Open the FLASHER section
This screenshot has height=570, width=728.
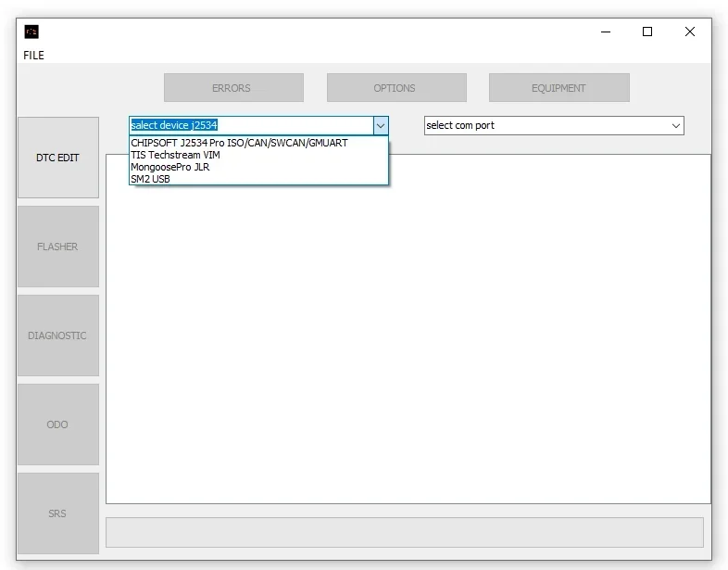(58, 247)
